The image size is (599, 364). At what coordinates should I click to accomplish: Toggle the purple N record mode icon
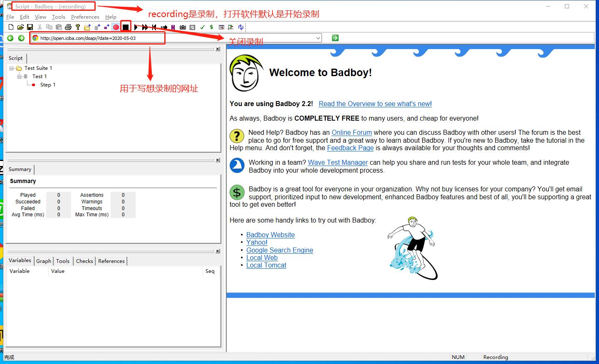point(173,27)
